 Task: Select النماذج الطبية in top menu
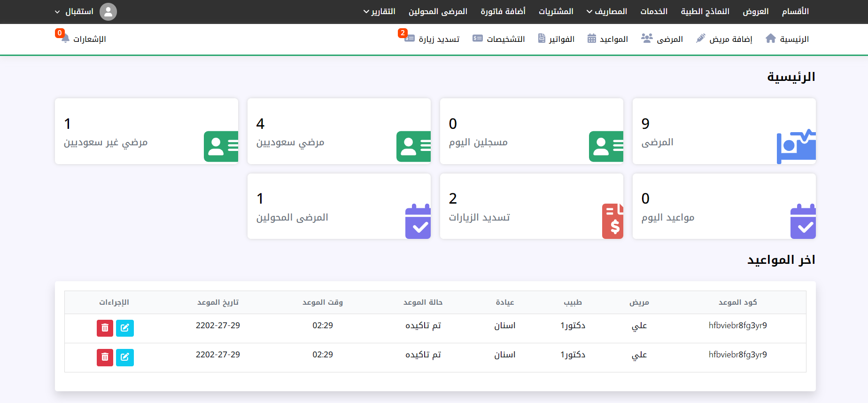point(705,12)
